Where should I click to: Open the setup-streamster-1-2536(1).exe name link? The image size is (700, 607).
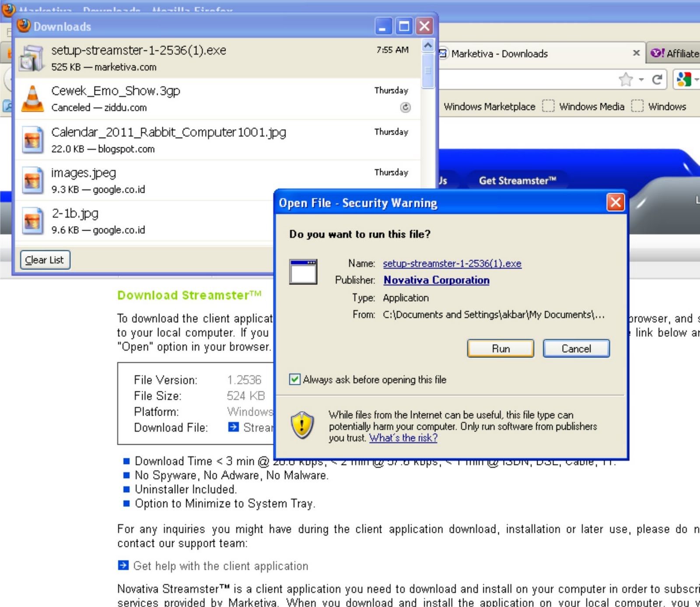tap(452, 263)
